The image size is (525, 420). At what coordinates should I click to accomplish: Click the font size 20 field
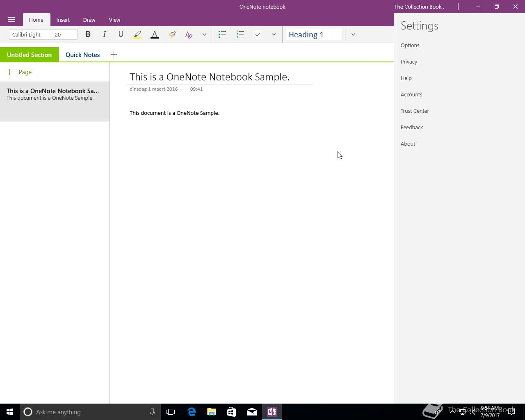pyautogui.click(x=64, y=34)
